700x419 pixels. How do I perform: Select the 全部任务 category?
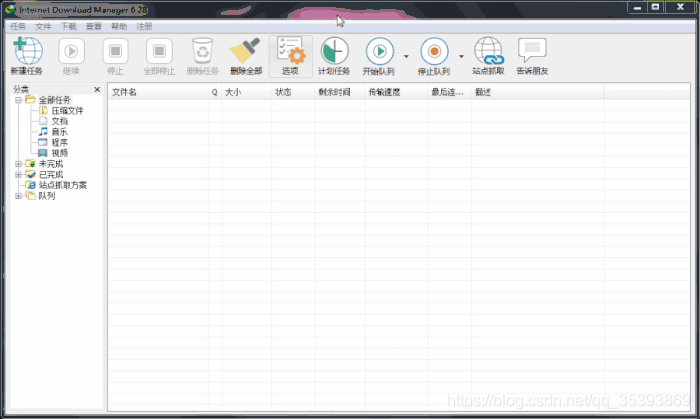click(54, 100)
